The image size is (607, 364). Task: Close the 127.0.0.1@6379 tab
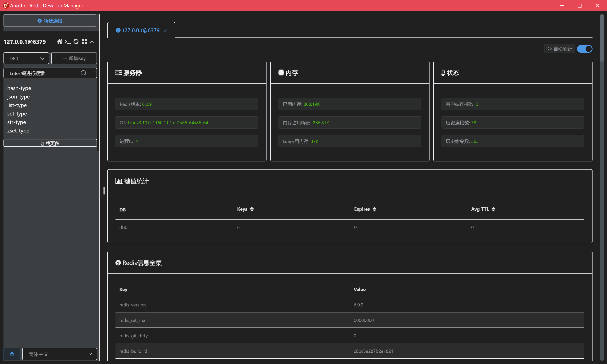[165, 31]
